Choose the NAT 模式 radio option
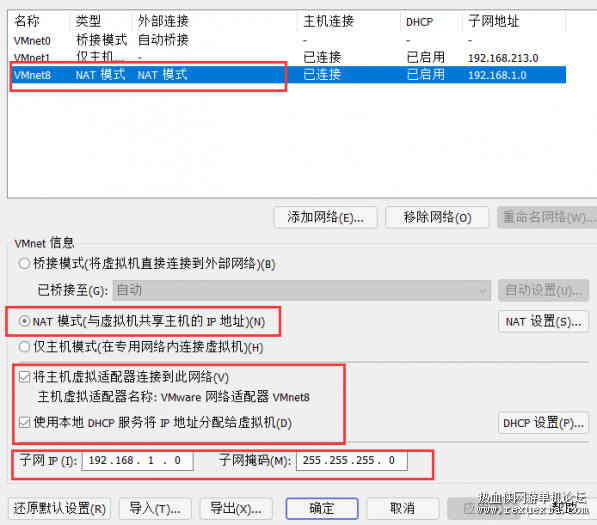This screenshot has height=525, width=597. tap(24, 321)
